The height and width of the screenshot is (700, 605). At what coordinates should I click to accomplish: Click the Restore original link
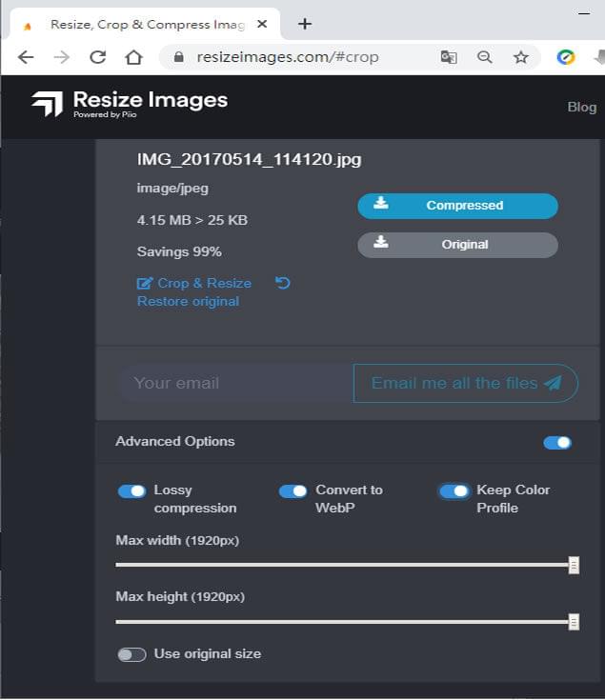click(x=188, y=301)
